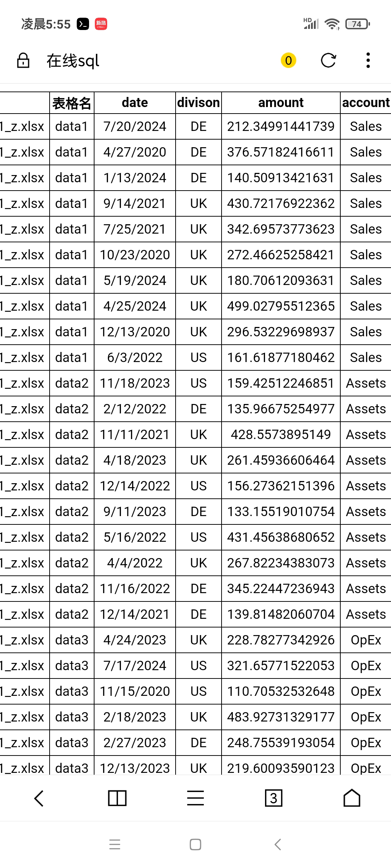The width and height of the screenshot is (391, 868).
Task: Tap the 表格名 column header
Action: pyautogui.click(x=72, y=103)
